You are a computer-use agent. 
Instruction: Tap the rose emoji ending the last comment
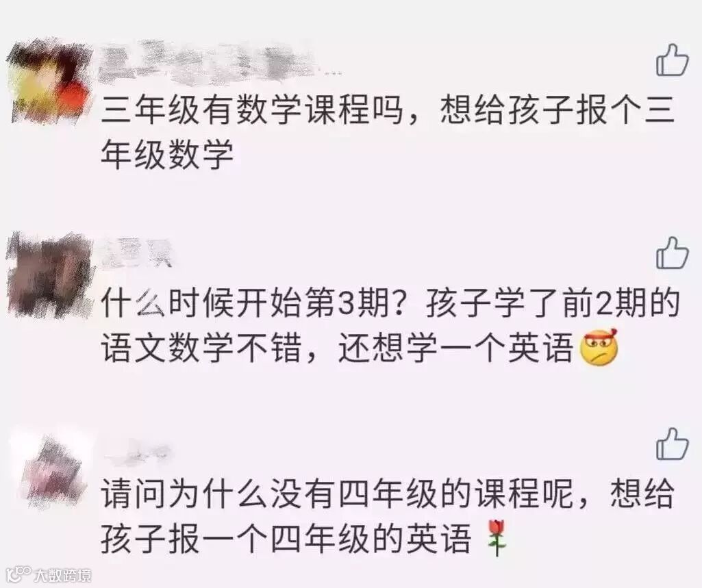click(x=496, y=538)
